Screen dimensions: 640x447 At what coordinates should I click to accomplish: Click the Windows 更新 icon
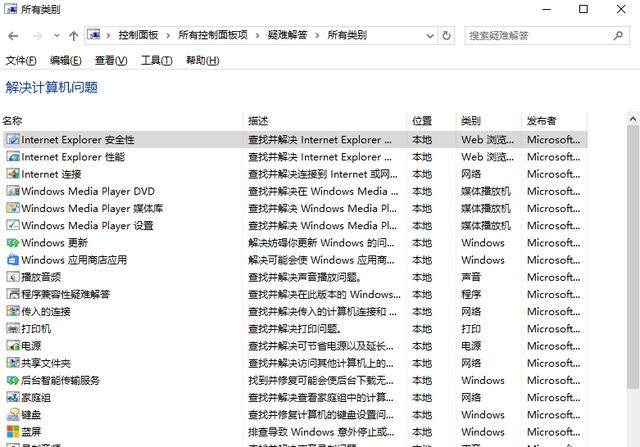pyautogui.click(x=13, y=243)
